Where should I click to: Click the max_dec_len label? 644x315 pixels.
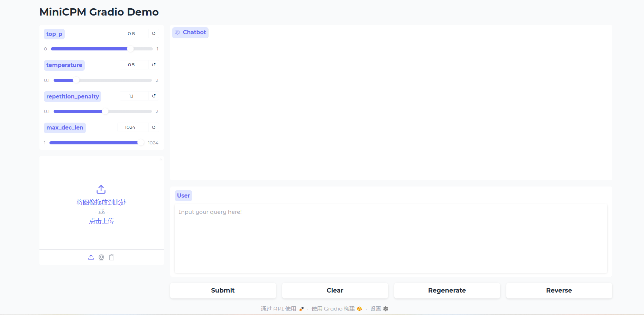[x=65, y=128]
